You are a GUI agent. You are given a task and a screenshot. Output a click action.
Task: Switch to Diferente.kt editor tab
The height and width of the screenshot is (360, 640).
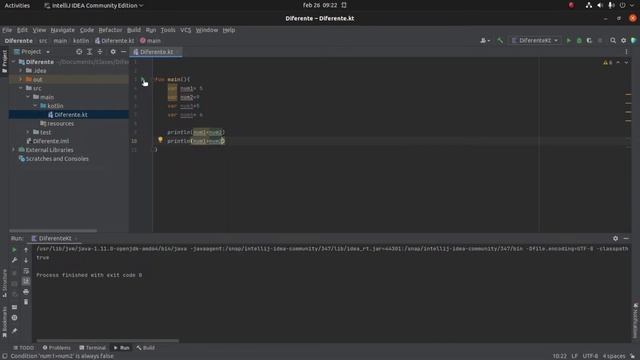(156, 52)
